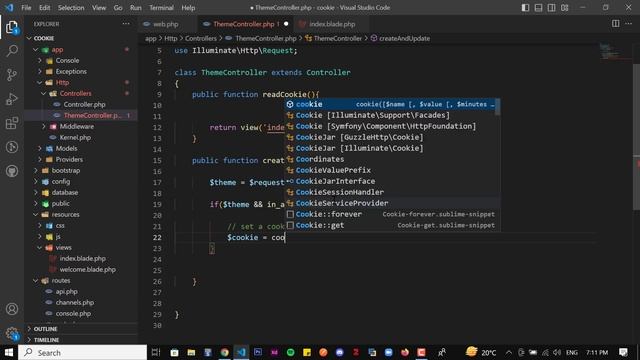Viewport: 640px width, 360px height.
Task: Open the Search view in activity bar
Action: coord(12,51)
